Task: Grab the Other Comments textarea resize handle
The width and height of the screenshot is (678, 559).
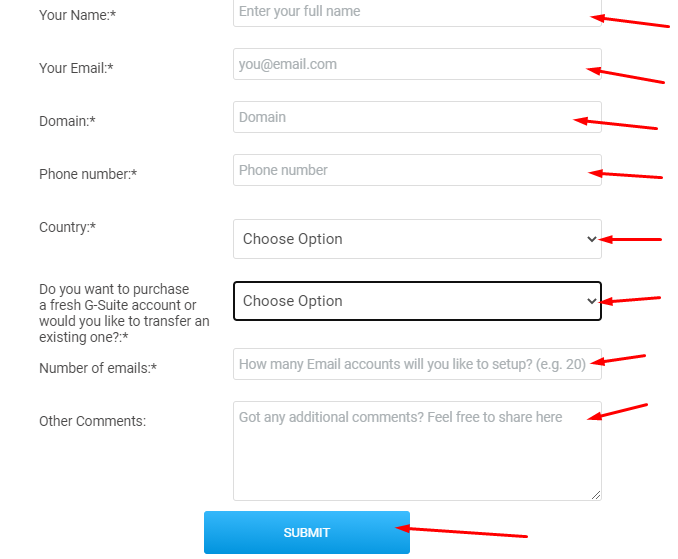Action: (x=596, y=495)
